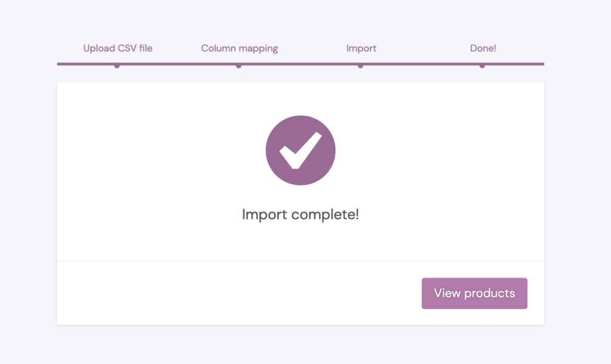Click progress bar start before Upload CSV dot

tap(86, 64)
